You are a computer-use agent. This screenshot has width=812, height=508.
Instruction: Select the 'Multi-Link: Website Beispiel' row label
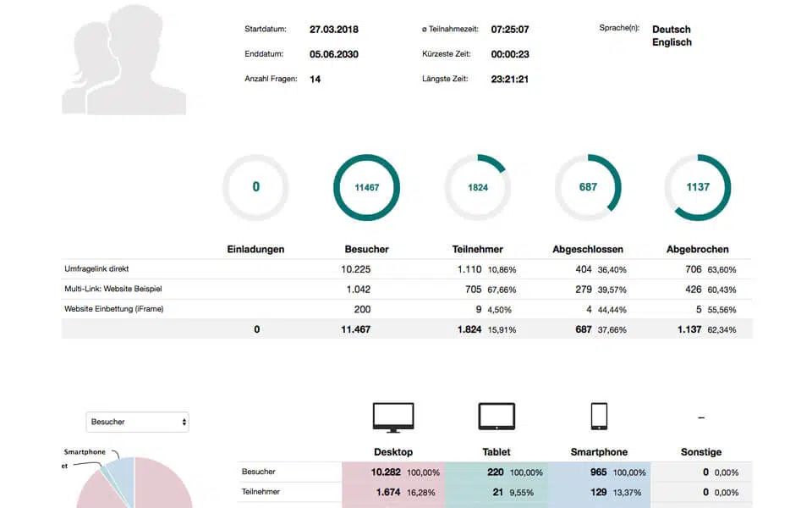[x=113, y=289]
